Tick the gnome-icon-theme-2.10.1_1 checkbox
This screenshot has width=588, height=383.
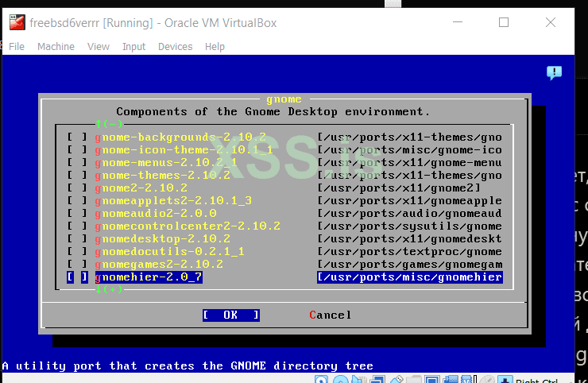click(77, 149)
